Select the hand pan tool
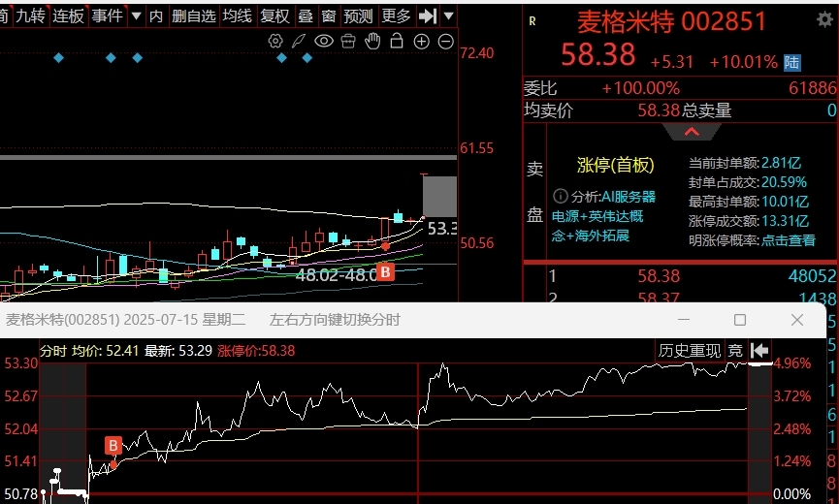 tap(372, 41)
